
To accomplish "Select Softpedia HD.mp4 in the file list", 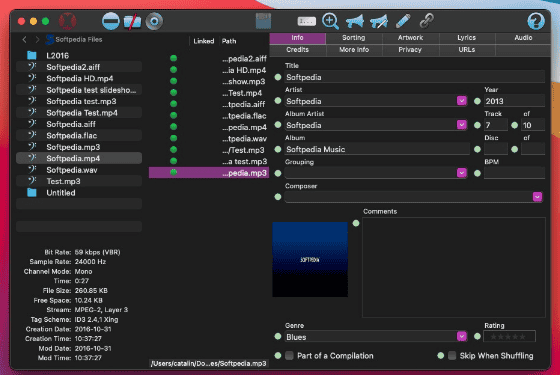I will coord(79,78).
